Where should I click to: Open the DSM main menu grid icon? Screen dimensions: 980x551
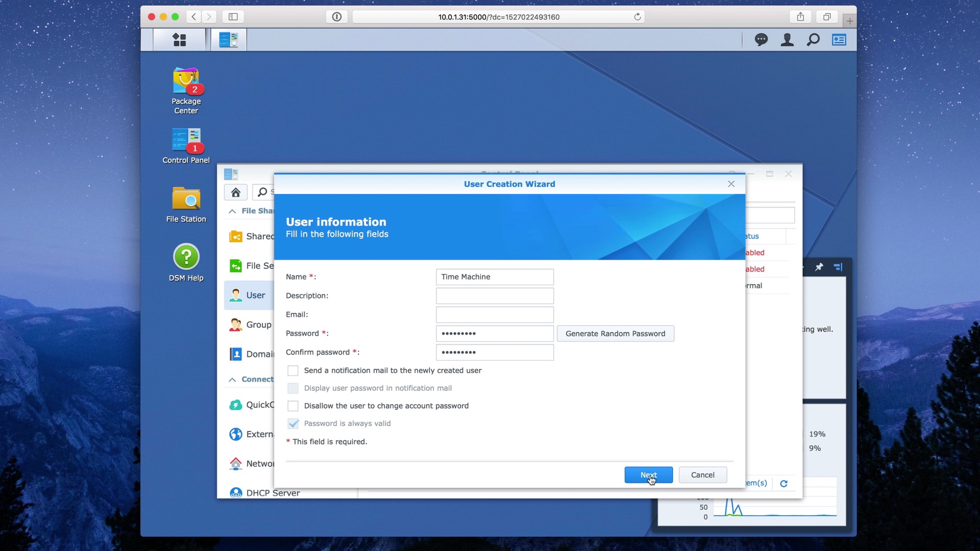179,39
